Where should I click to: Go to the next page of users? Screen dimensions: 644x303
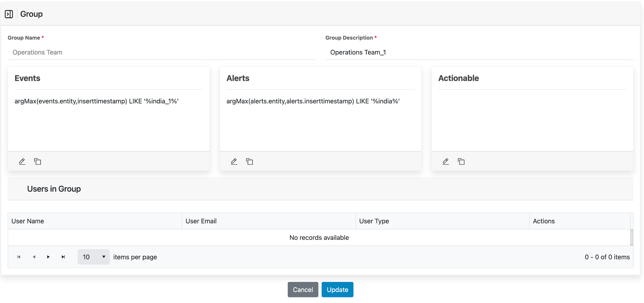pyautogui.click(x=48, y=257)
